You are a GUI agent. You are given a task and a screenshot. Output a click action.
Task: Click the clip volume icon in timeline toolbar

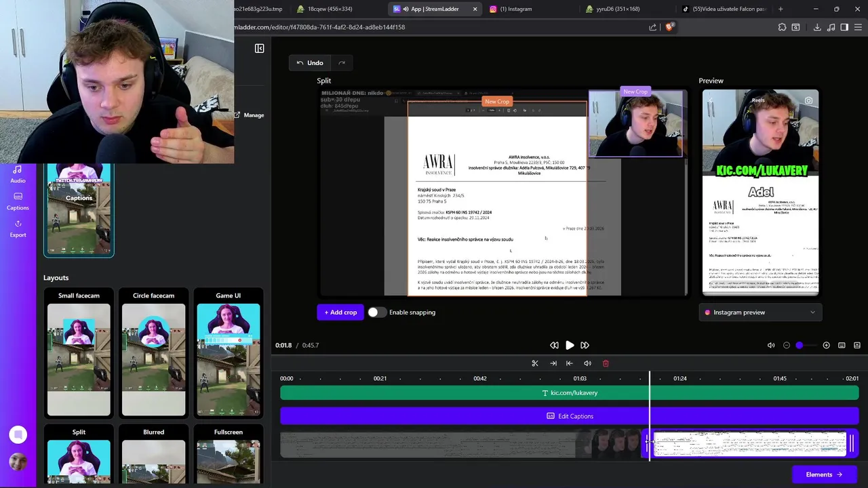pyautogui.click(x=587, y=363)
